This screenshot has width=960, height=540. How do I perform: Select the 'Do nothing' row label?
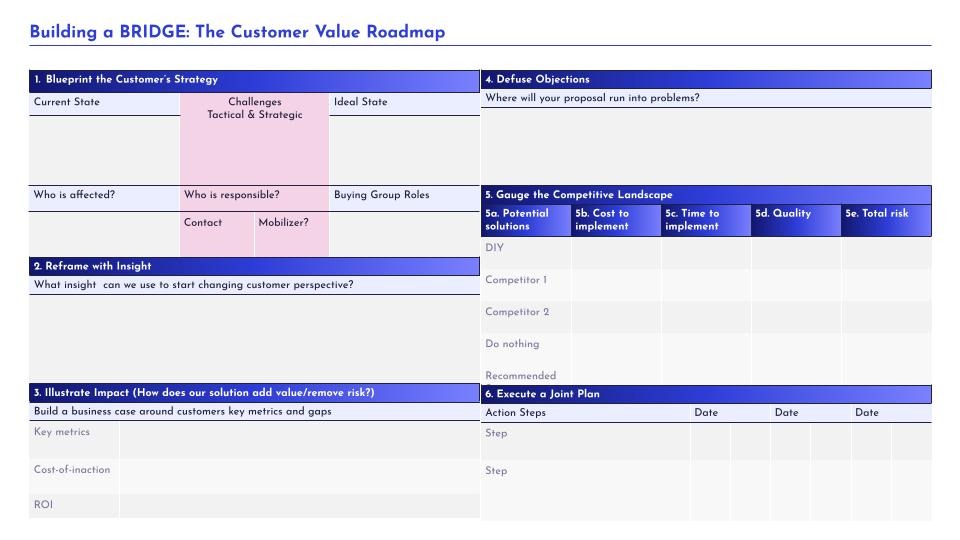[512, 344]
